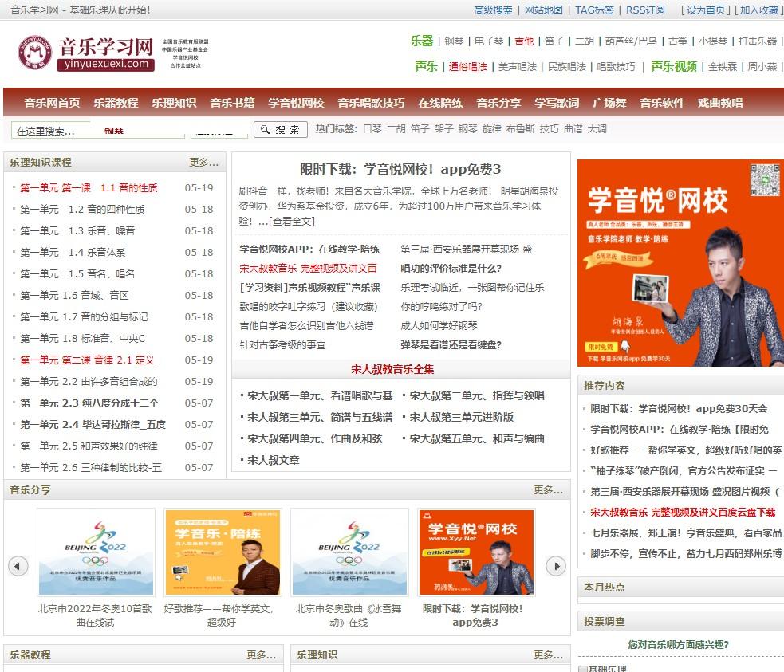Open the 广场舞 navigation item
The image size is (784, 672).
click(x=609, y=103)
